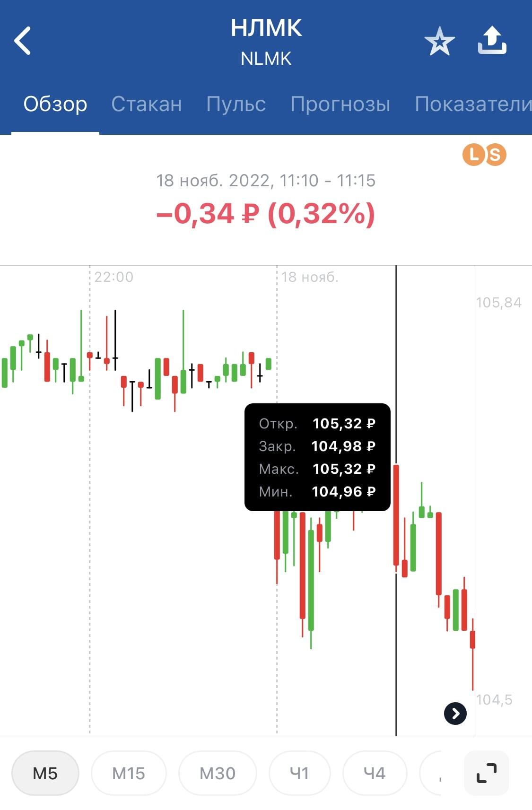
Task: Open the Прогнозы tab
Action: [x=340, y=104]
